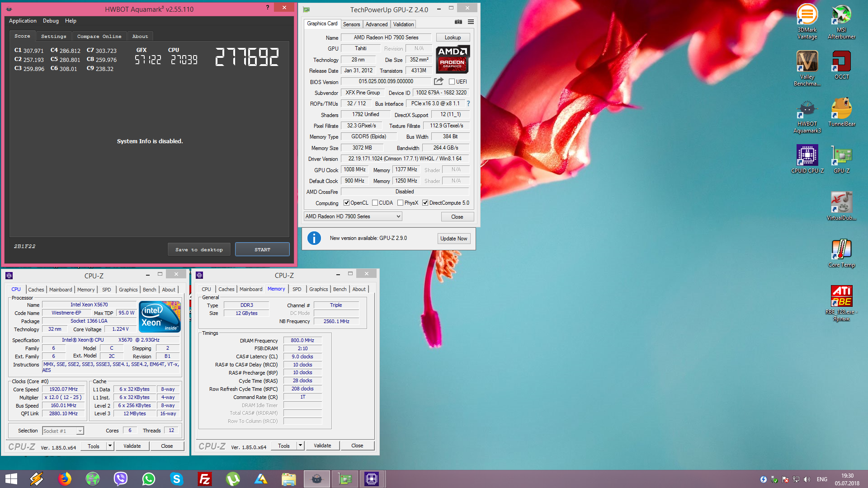The width and height of the screenshot is (868, 488).
Task: Open Help menu in Aquamark
Action: click(71, 21)
